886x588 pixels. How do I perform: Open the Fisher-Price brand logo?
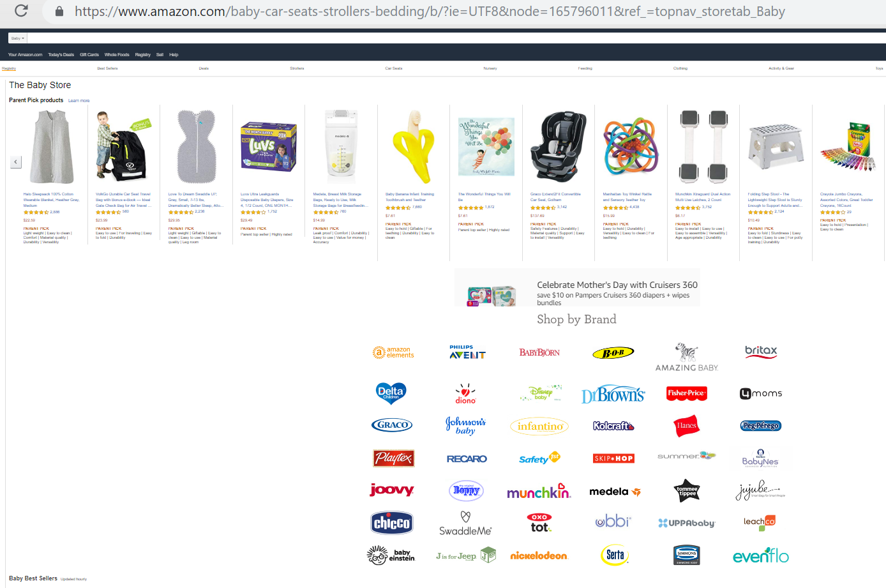(x=686, y=393)
